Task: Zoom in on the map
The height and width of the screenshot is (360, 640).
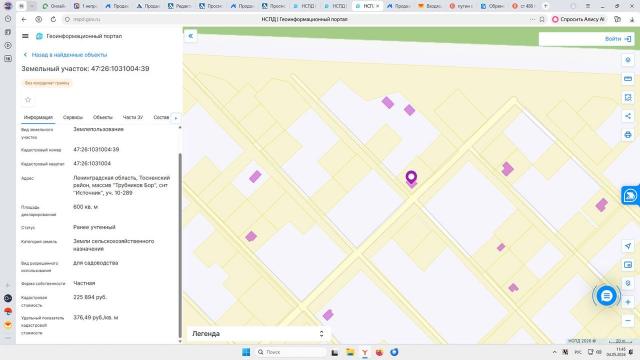Action: point(628,302)
